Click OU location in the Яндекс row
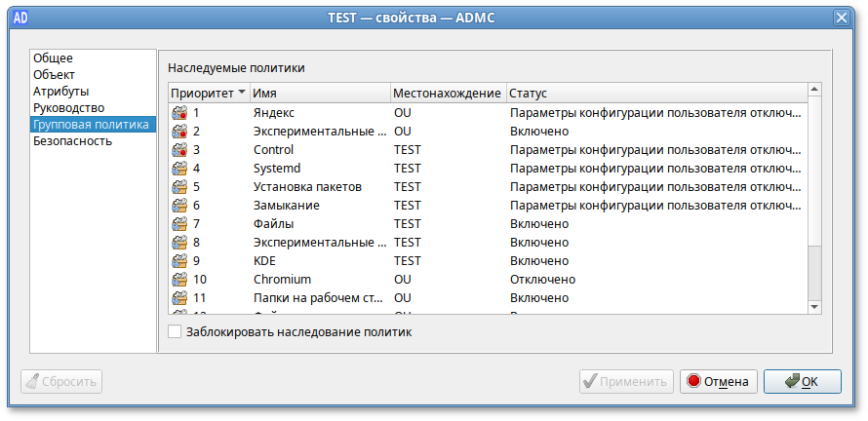The height and width of the screenshot is (421, 868). tap(403, 113)
